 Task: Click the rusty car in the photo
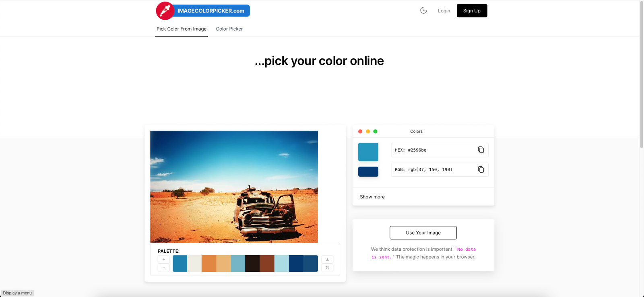point(264,211)
